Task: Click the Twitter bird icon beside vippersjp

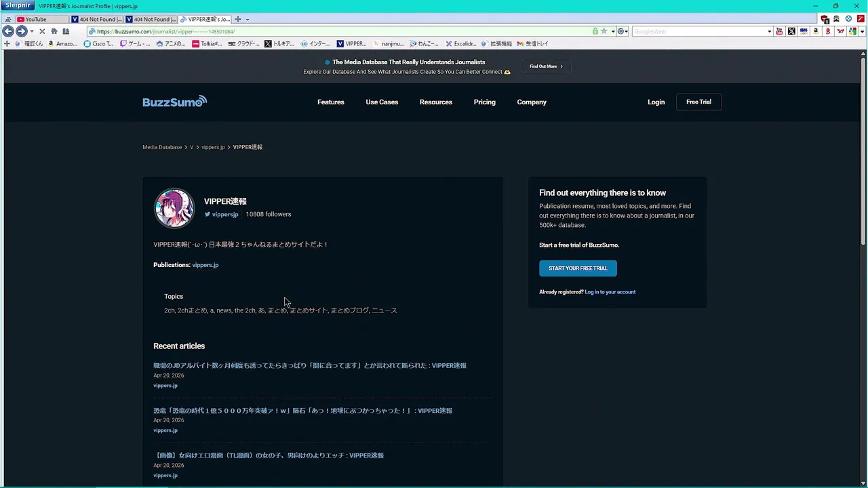Action: [x=208, y=214]
